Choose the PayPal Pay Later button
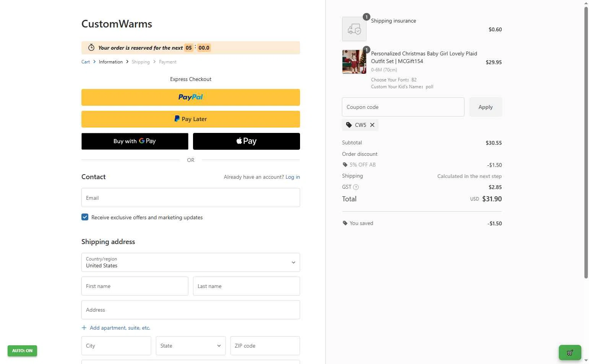Image resolution: width=589 pixels, height=364 pixels. click(x=191, y=119)
